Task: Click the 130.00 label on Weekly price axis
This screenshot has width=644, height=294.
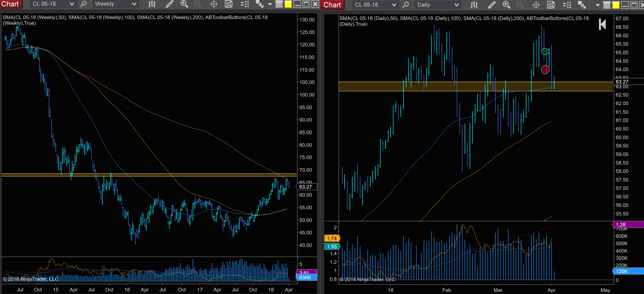Action: [307, 20]
